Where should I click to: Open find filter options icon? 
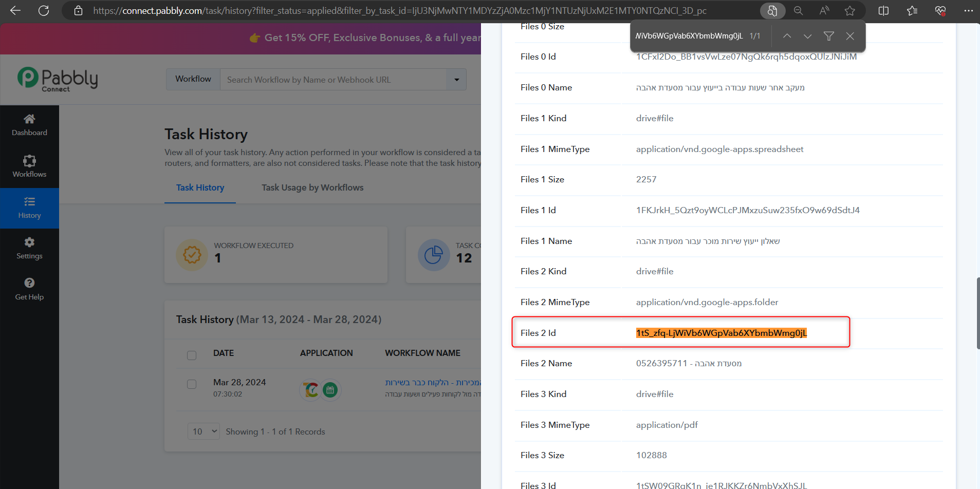(828, 36)
